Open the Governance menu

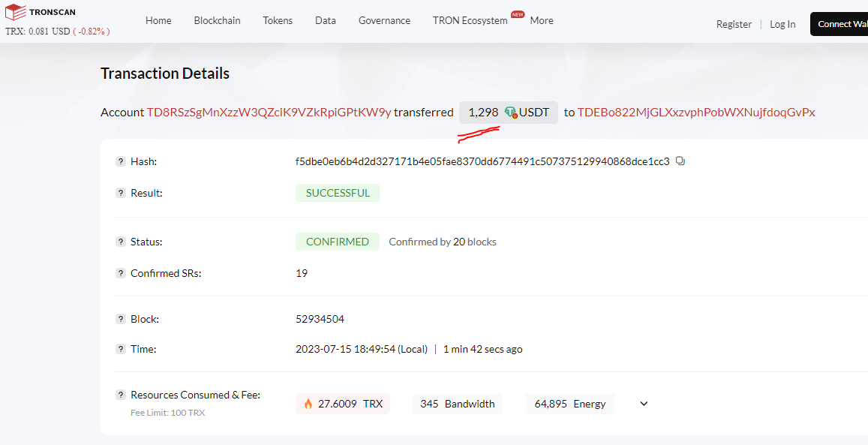tap(384, 20)
